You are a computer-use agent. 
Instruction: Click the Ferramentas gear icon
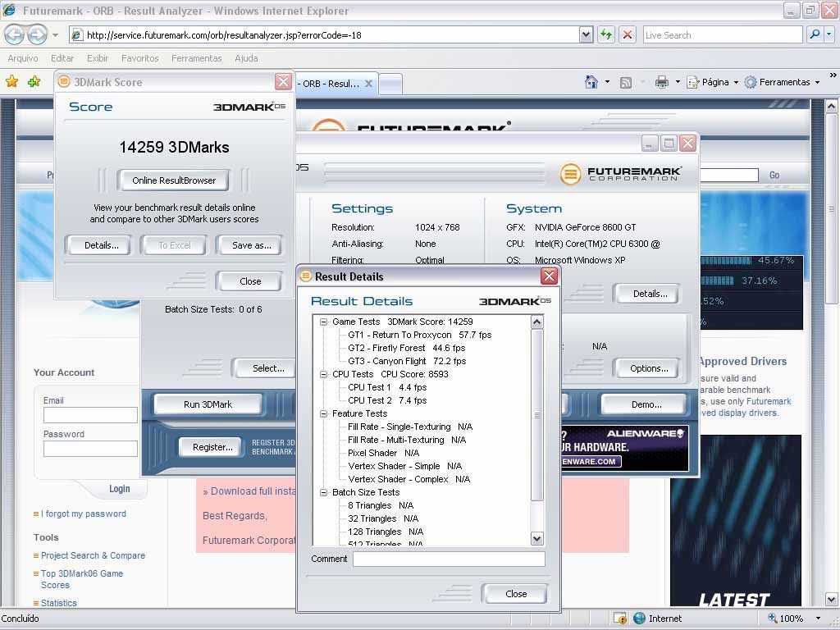(x=751, y=82)
